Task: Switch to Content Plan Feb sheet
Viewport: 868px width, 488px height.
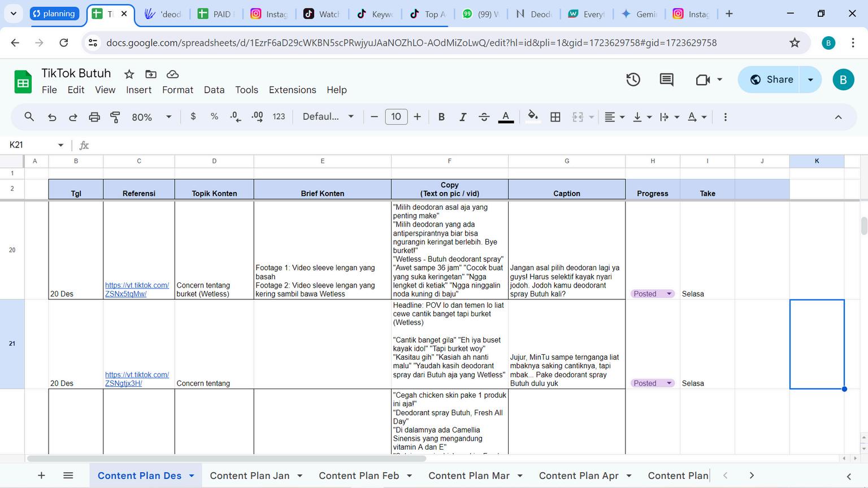Action: click(359, 476)
